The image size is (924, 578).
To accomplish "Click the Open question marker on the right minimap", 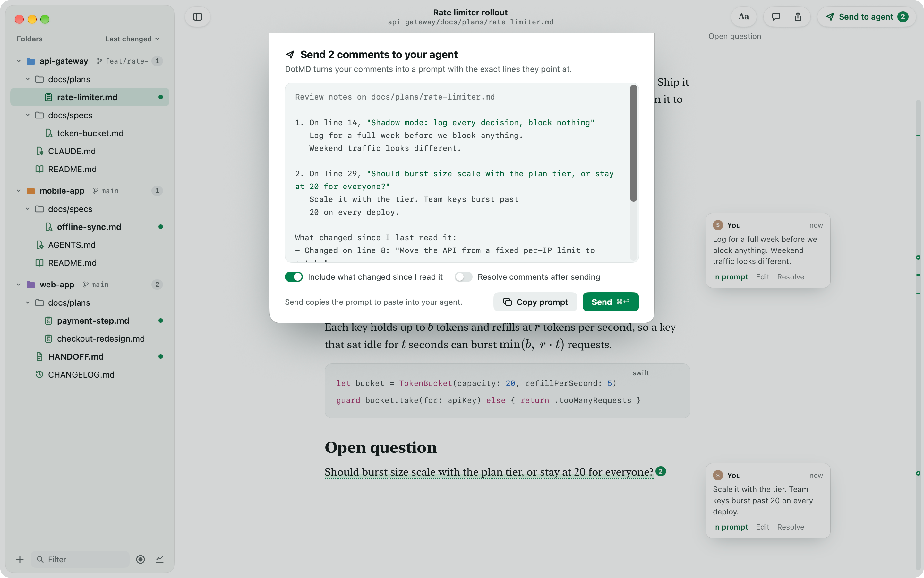I will point(918,473).
